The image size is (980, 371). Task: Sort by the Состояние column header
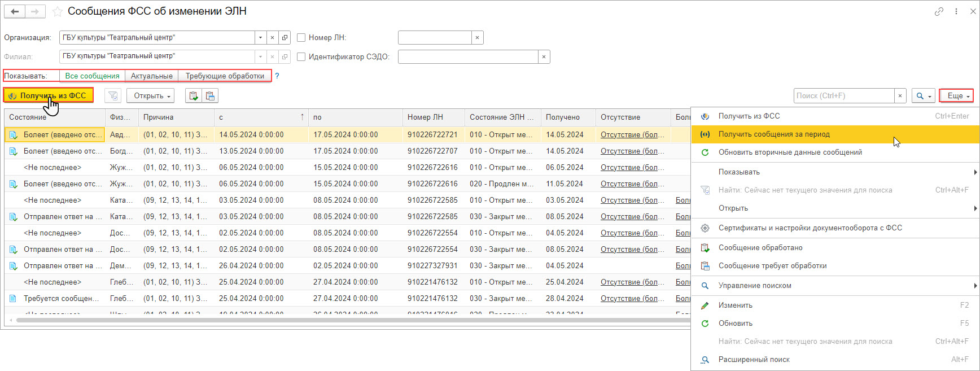(55, 117)
